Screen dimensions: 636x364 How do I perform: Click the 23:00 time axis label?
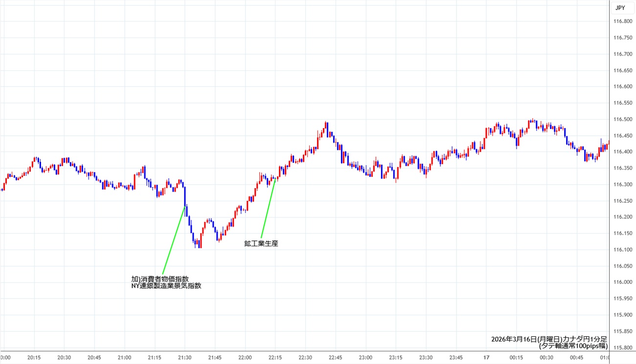click(365, 358)
